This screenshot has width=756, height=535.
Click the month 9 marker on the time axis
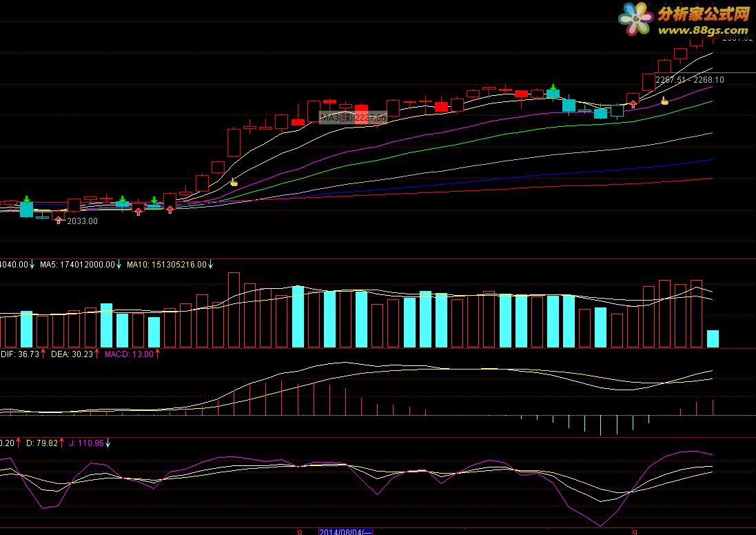click(x=635, y=532)
